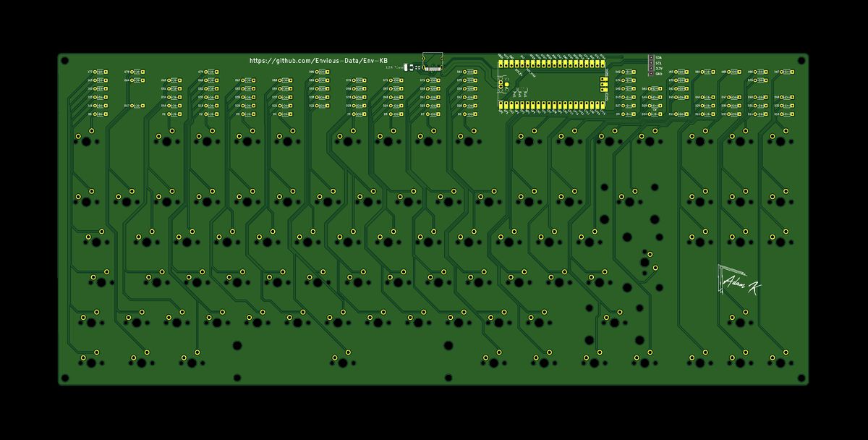Click the small resistor footprint near the USB port
The height and width of the screenshot is (440, 868).
[x=418, y=67]
